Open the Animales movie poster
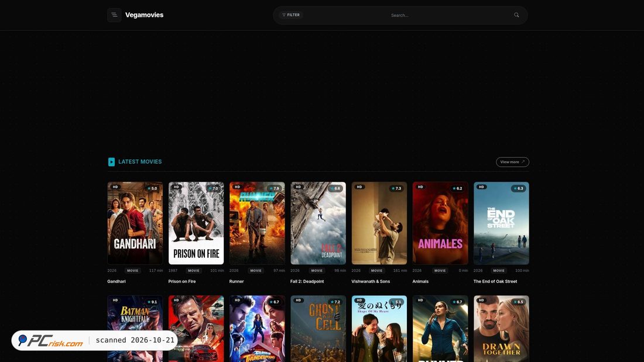Screen dimensions: 644x362 coord(440,223)
